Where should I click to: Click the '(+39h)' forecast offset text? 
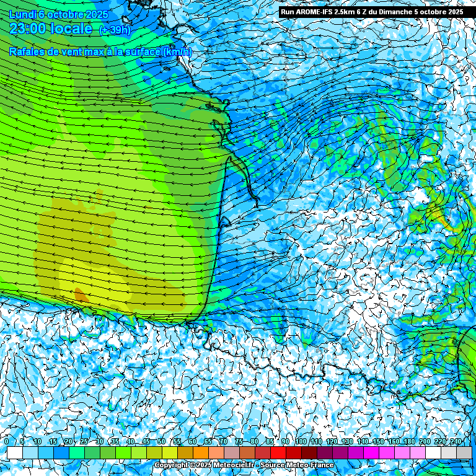[117, 29]
